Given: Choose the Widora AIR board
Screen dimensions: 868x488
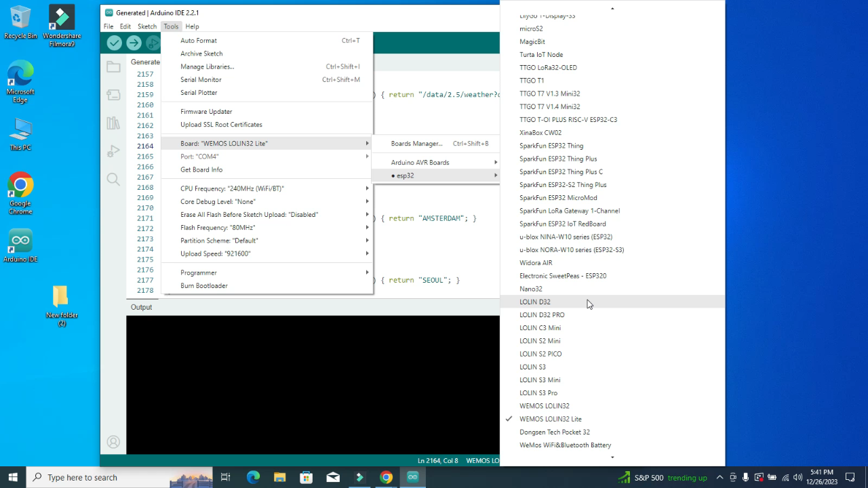Looking at the screenshot, I should pos(612,263).
